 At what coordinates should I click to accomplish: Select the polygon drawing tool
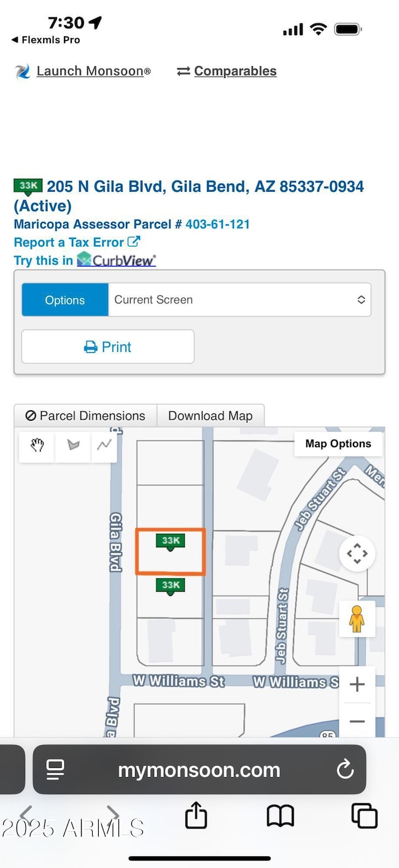click(74, 445)
